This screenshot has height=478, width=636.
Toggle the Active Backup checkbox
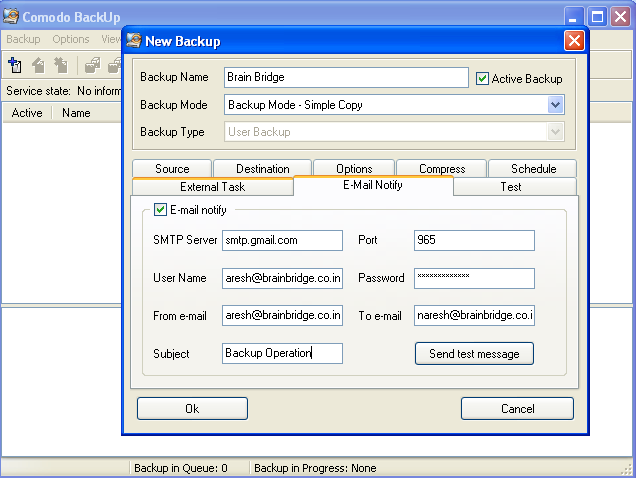point(482,78)
